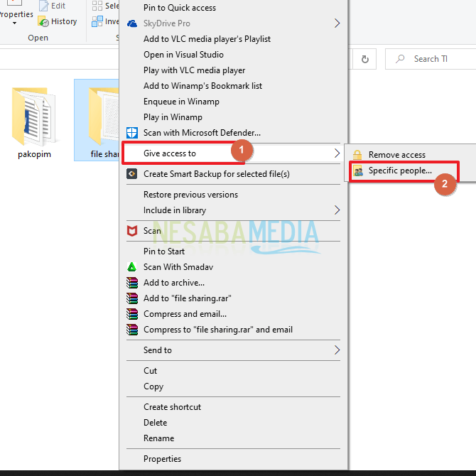476x476 pixels.
Task: Click the Smadav green triangle icon
Action: point(131,267)
